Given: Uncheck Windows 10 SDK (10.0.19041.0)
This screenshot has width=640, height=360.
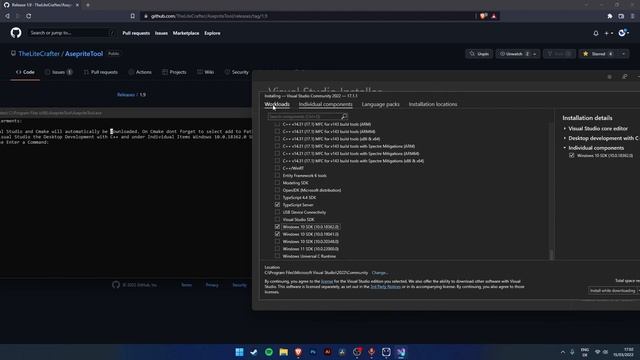Looking at the screenshot, I should 277,234.
